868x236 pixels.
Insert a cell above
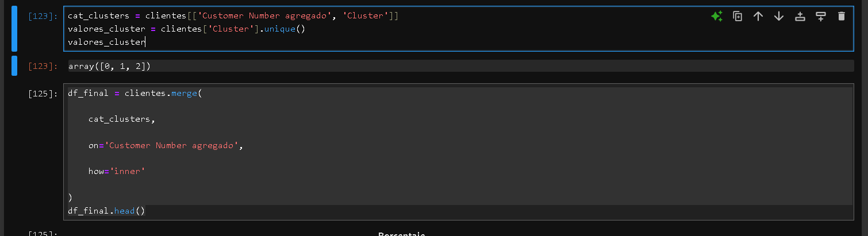click(x=800, y=16)
